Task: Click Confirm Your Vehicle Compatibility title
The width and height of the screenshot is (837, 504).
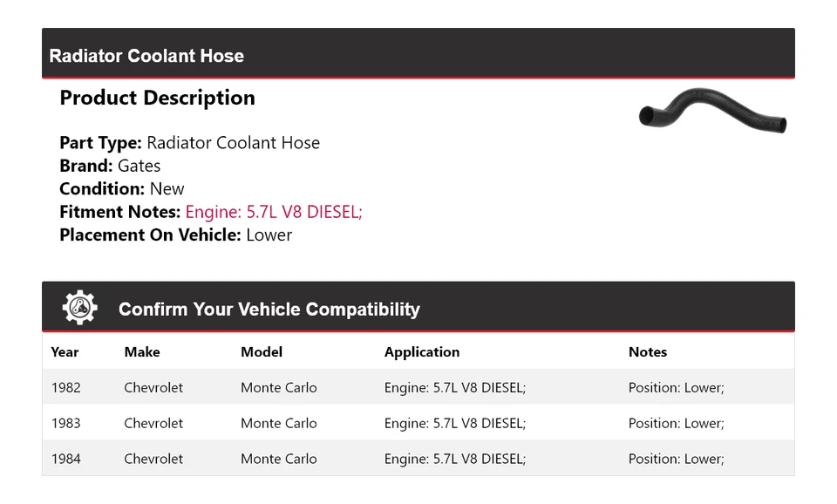Action: (269, 310)
